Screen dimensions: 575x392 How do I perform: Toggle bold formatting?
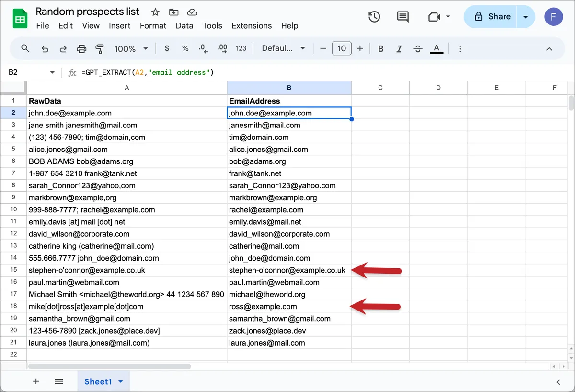381,48
